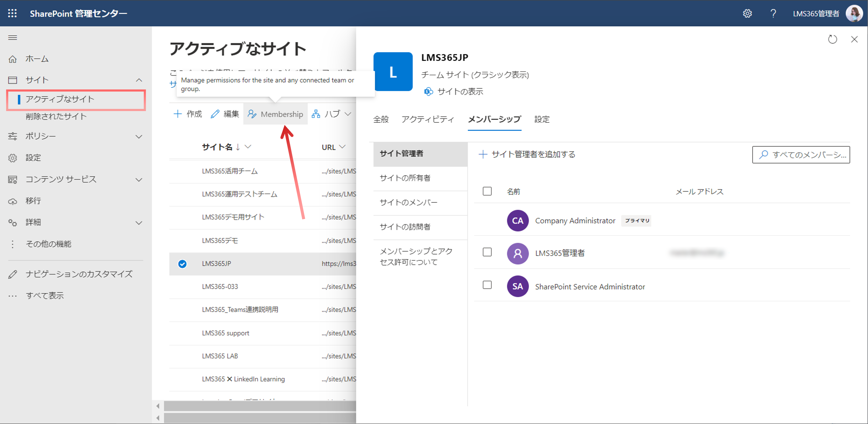The height and width of the screenshot is (424, 868).
Task: Select サイトのメンバー in the membership list
Action: point(420,203)
